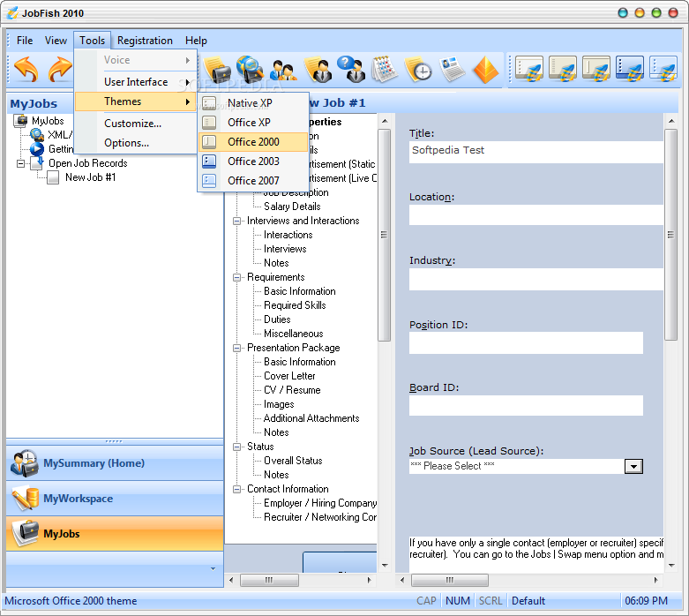Screen dimensions: 689x616
Task: Collapse the Requirements tree node
Action: (x=236, y=277)
